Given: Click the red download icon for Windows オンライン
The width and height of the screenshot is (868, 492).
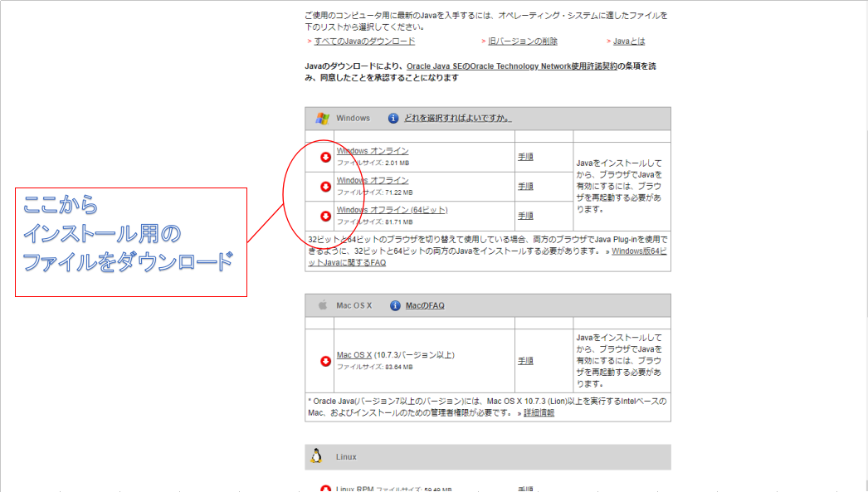Looking at the screenshot, I should point(325,157).
